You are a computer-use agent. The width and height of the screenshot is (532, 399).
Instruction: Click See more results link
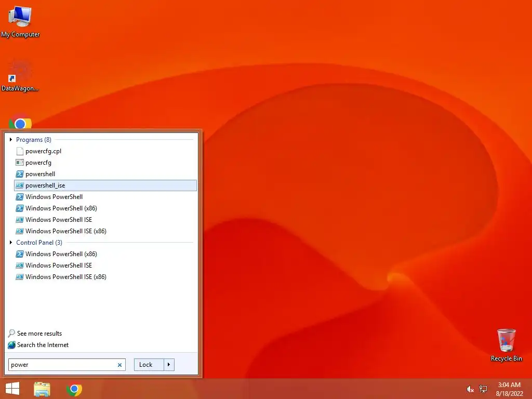click(x=39, y=334)
